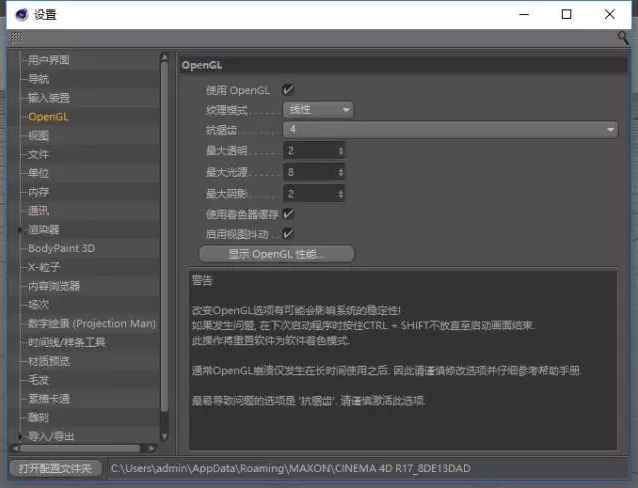638x488 pixels.
Task: Toggle the 使用着色器缓存 checkbox
Action: click(x=289, y=214)
